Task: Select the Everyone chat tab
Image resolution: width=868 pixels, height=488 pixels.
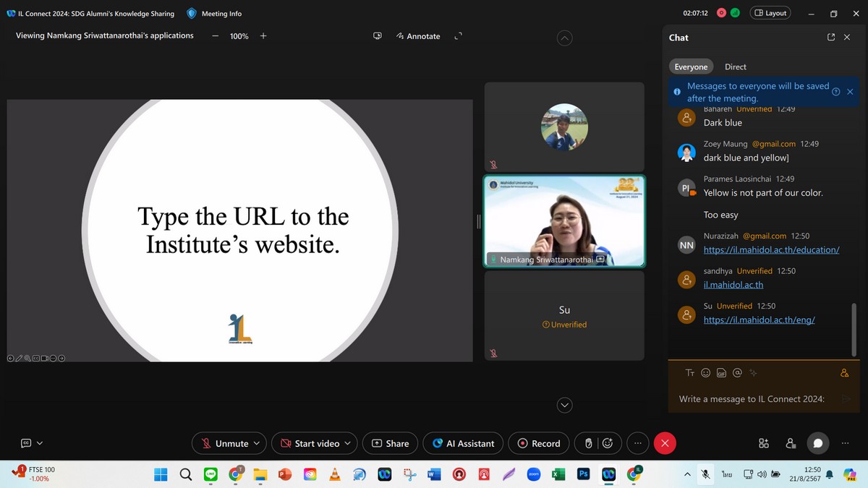Action: tap(691, 67)
